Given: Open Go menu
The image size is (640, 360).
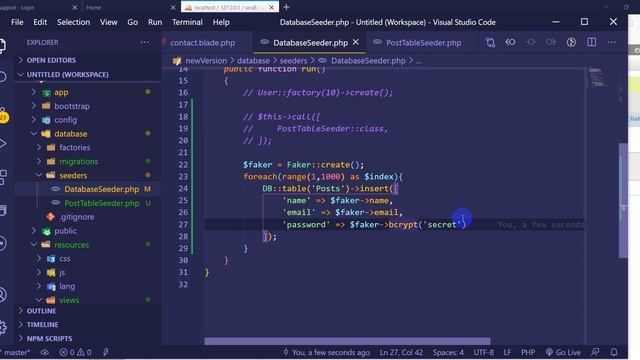Looking at the screenshot, I should [x=133, y=22].
